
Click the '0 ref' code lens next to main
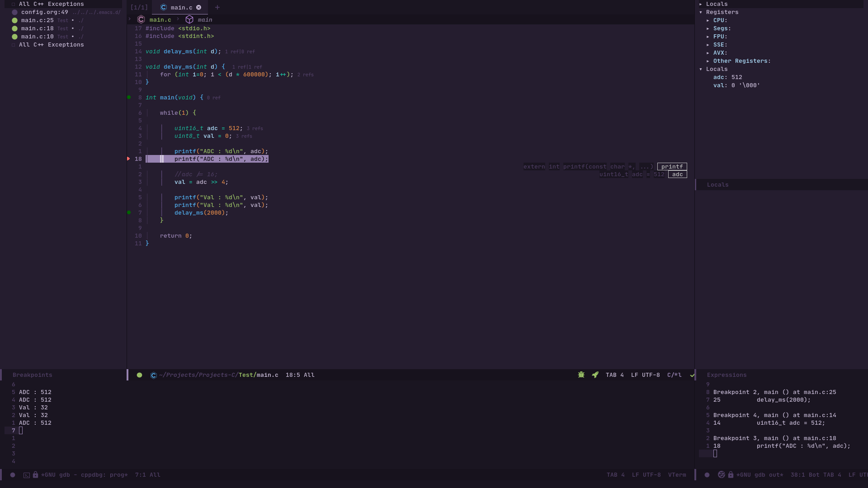(x=214, y=98)
